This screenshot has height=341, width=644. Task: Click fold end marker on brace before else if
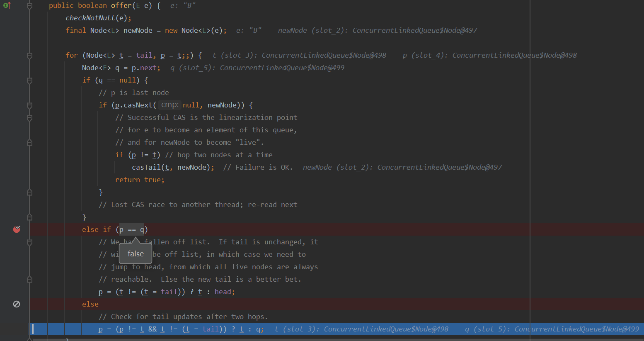(x=29, y=217)
